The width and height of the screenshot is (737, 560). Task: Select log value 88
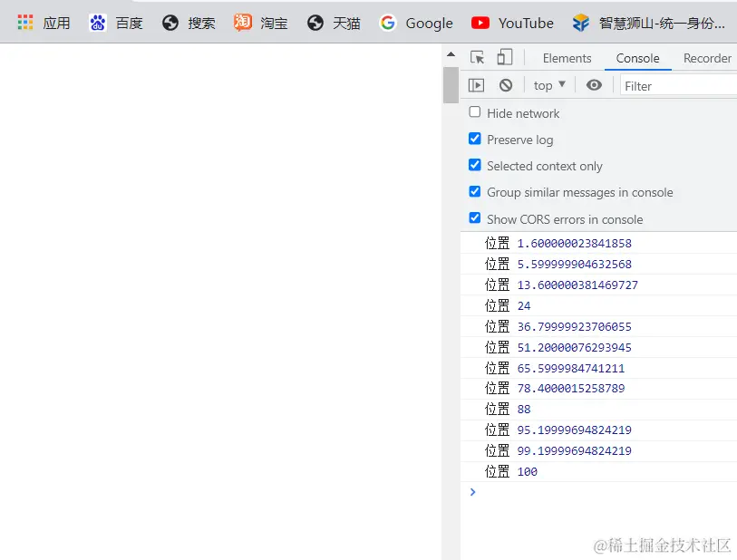tap(524, 410)
